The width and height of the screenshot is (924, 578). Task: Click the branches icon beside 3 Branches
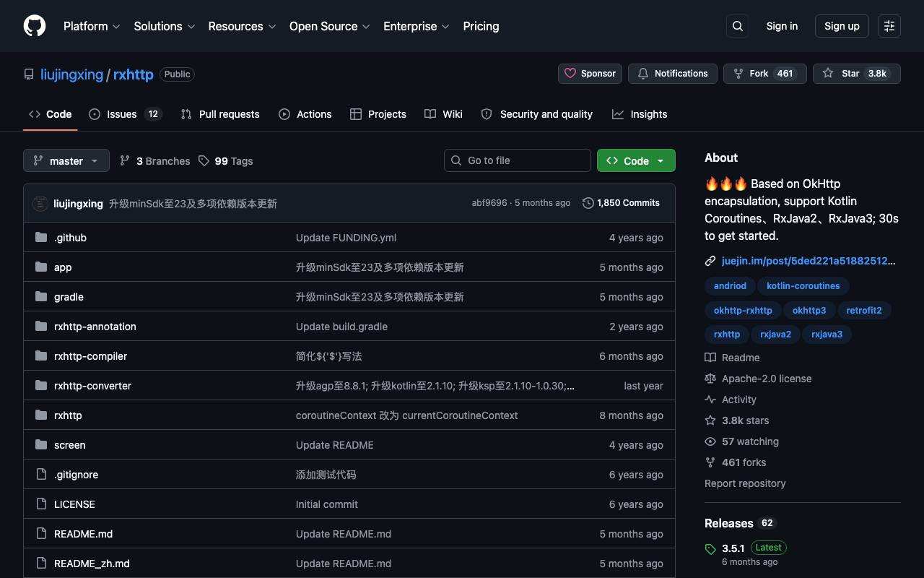125,160
